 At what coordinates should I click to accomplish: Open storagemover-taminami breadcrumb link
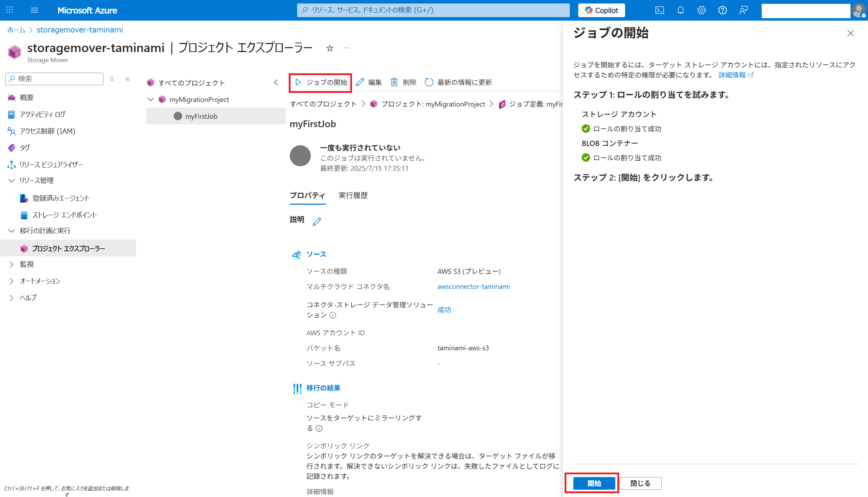[x=80, y=30]
